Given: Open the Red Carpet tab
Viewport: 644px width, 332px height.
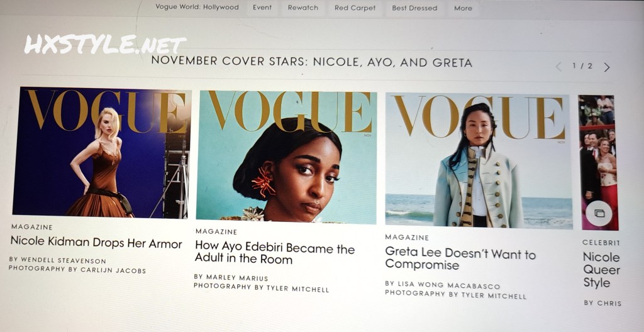Looking at the screenshot, I should pyautogui.click(x=355, y=8).
